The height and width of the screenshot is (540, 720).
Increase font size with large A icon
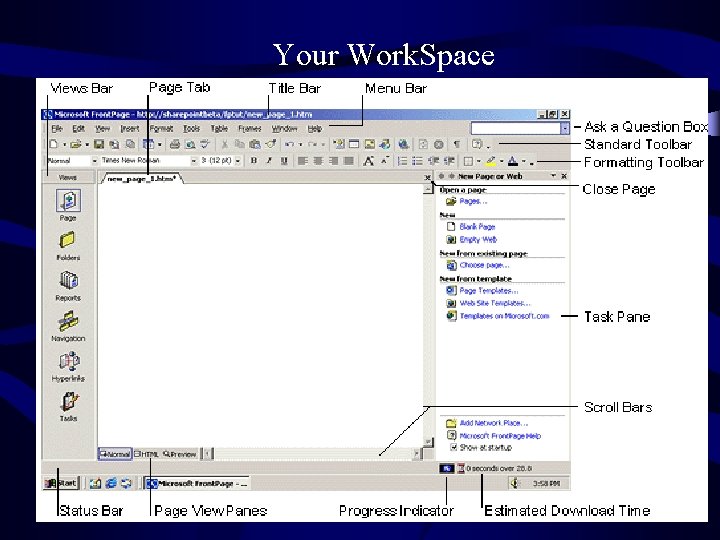[x=368, y=161]
